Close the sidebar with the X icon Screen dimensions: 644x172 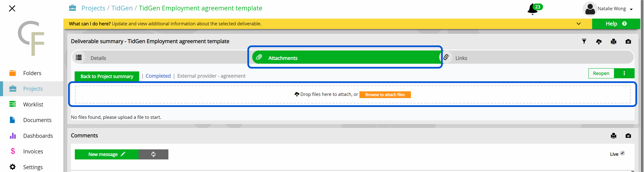12,9
